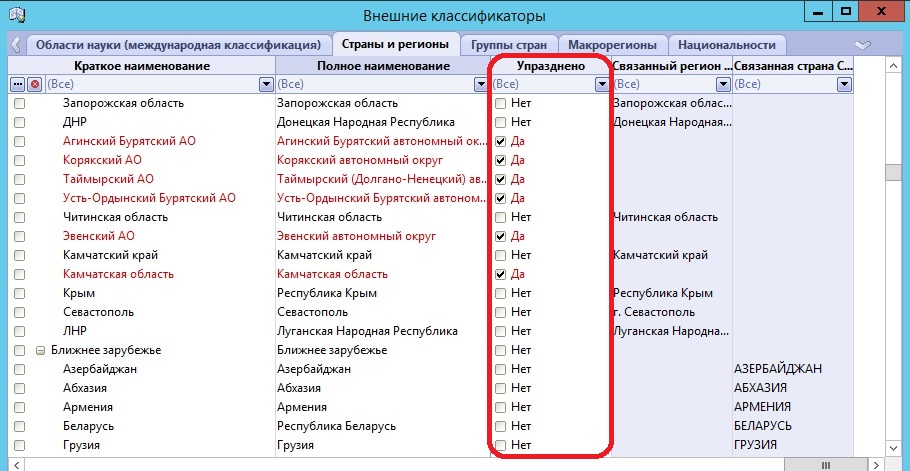Screen dimensions: 910x471
Task: Click АРМЕНИЯ linked country cell
Action: [x=762, y=407]
